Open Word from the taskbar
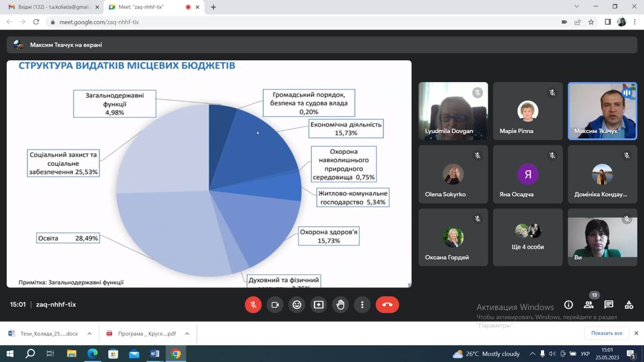The height and width of the screenshot is (362, 644). pyautogui.click(x=155, y=354)
